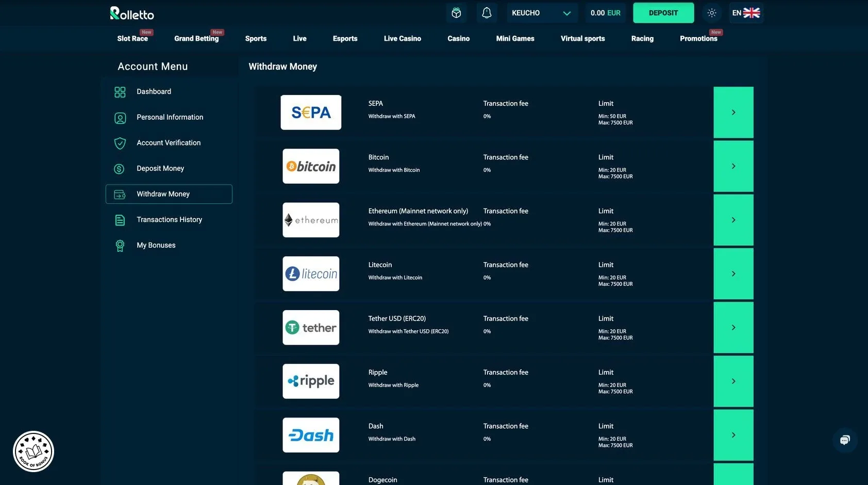Screen dimensions: 868x485
Task: Expand the Tether USD withdrawal arrow
Action: [x=733, y=328]
